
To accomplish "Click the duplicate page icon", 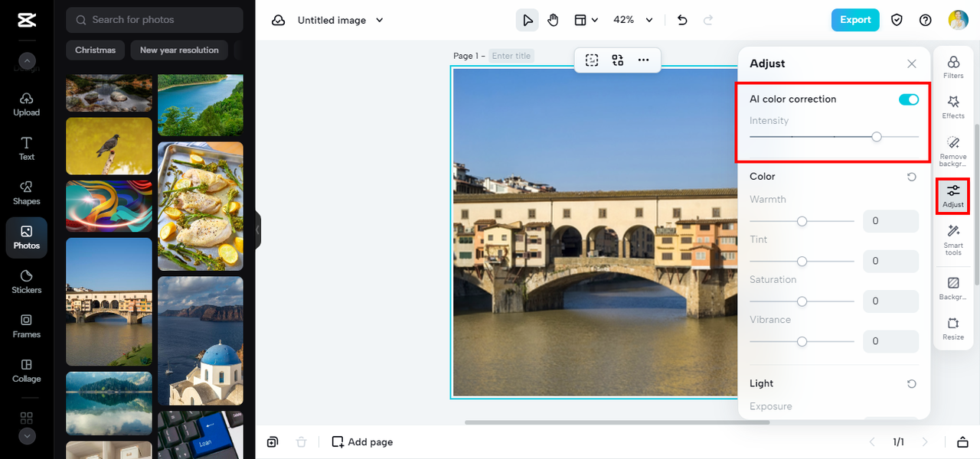I will [273, 441].
